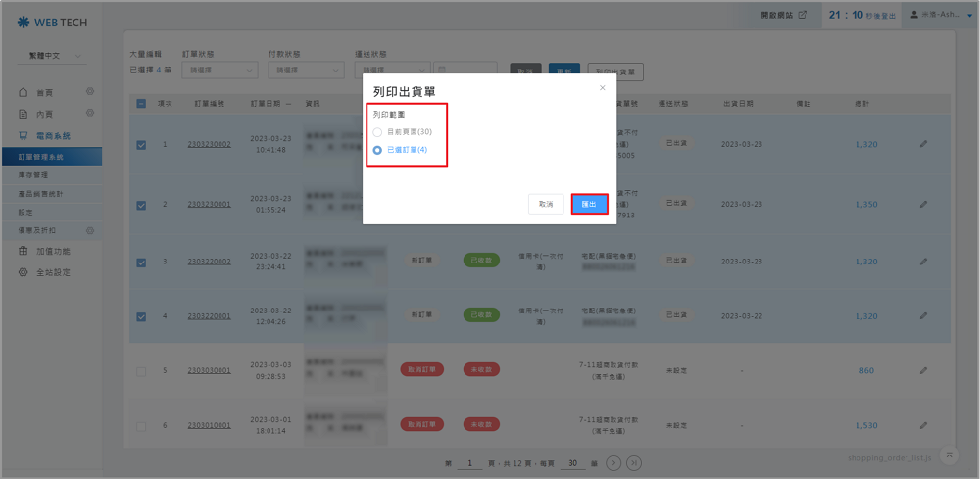Screen dimensions: 980x479
Task: Click the edit pencil for order 2303030001
Action: tap(922, 370)
